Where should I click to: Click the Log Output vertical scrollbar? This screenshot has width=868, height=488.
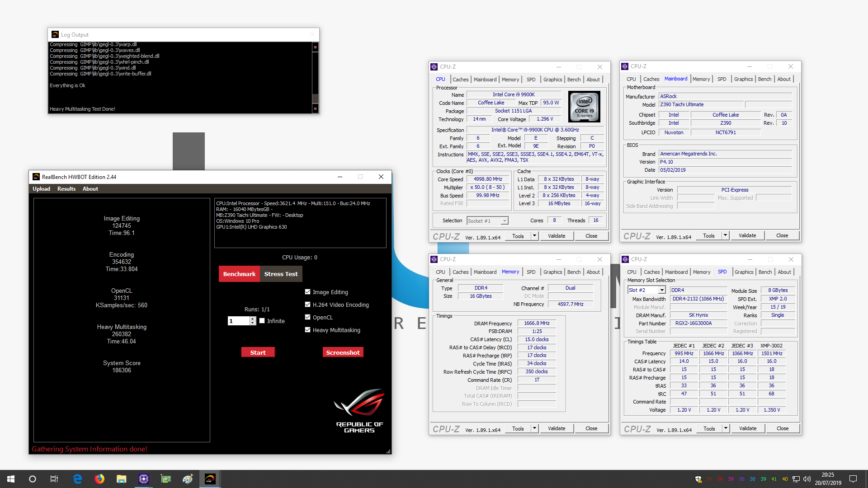pyautogui.click(x=315, y=77)
